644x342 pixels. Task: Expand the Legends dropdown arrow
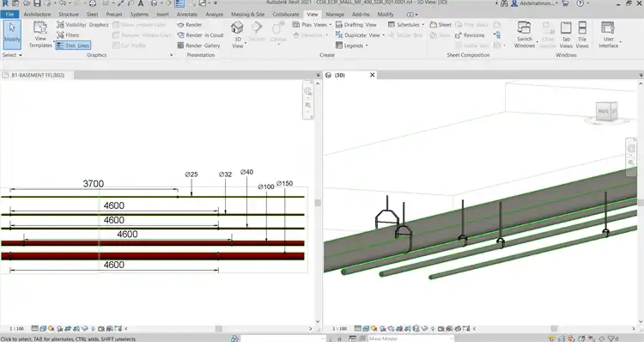(x=367, y=46)
